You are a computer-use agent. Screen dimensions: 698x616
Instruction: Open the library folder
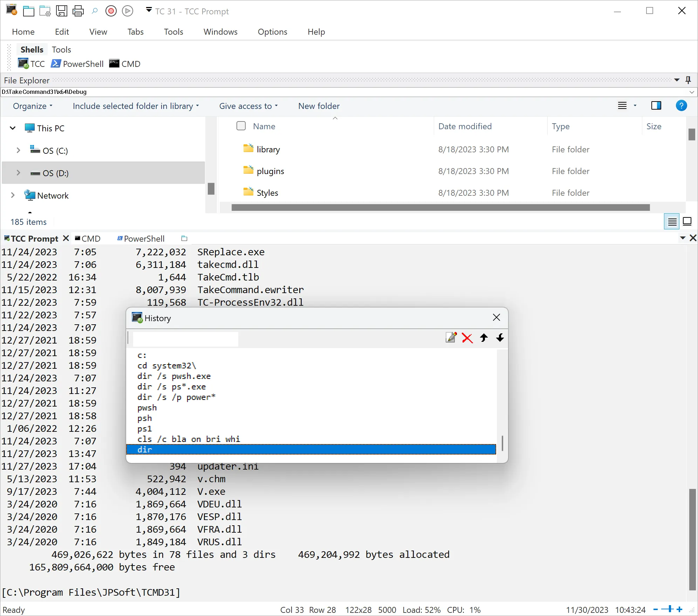click(x=268, y=150)
